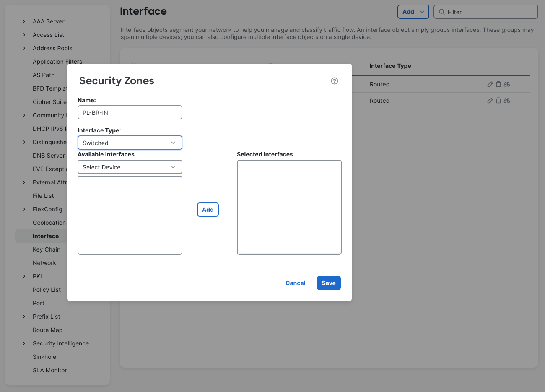Expand the PKI category

tap(24, 276)
